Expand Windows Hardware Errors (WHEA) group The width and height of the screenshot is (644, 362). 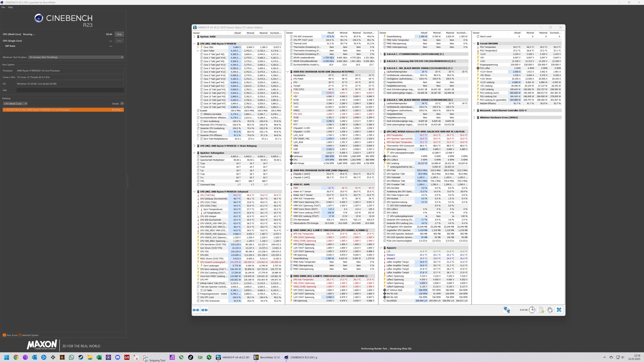pyautogui.click(x=474, y=117)
